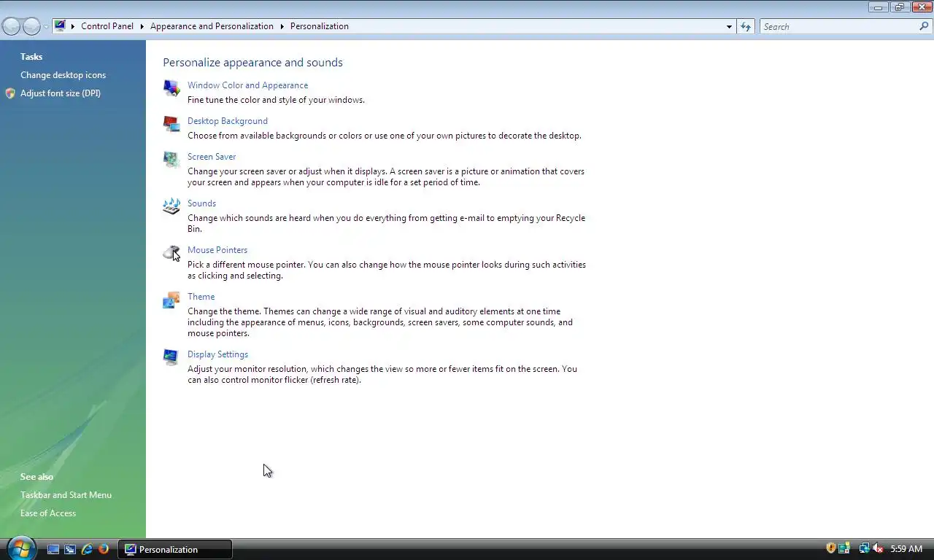
Task: Click the Control Panel icon in address bar
Action: [x=60, y=26]
